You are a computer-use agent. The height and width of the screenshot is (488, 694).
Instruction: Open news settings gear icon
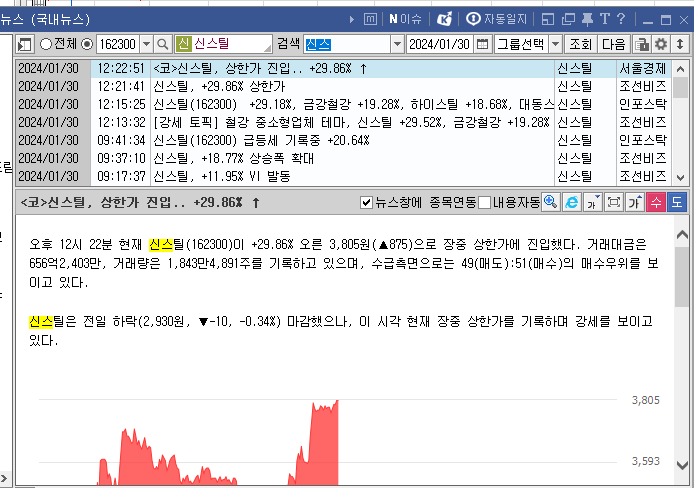[661, 44]
